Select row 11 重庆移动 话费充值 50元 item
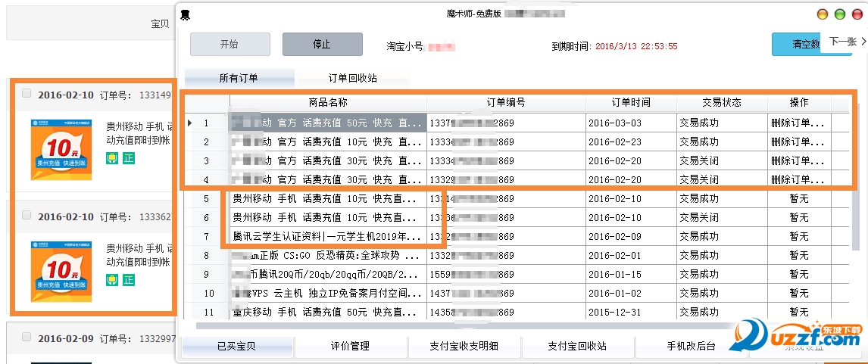Viewport: 868px width, 364px height. point(328,312)
